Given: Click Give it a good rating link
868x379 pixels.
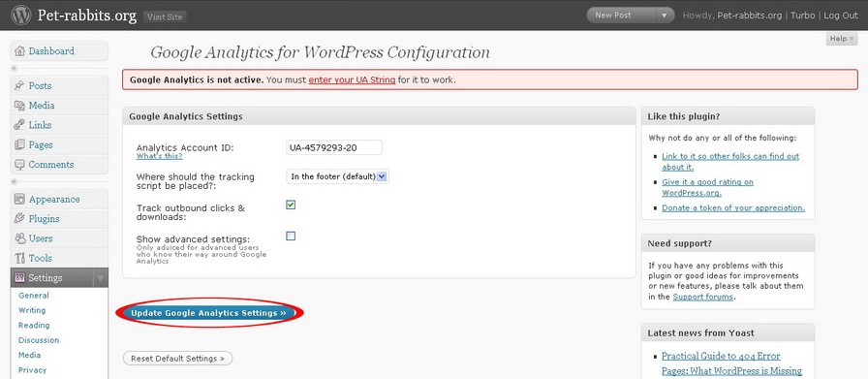Looking at the screenshot, I should coord(707,187).
